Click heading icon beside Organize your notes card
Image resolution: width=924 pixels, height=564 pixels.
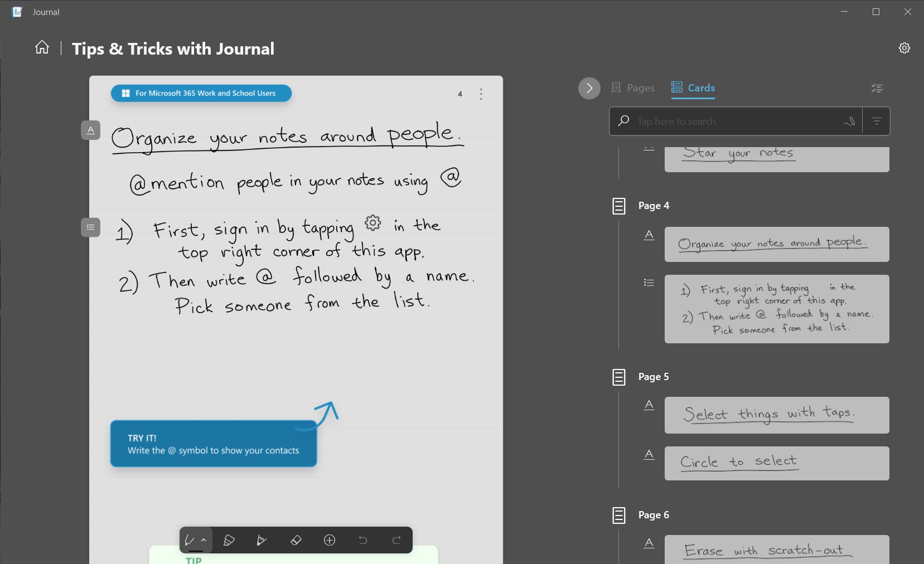(649, 235)
